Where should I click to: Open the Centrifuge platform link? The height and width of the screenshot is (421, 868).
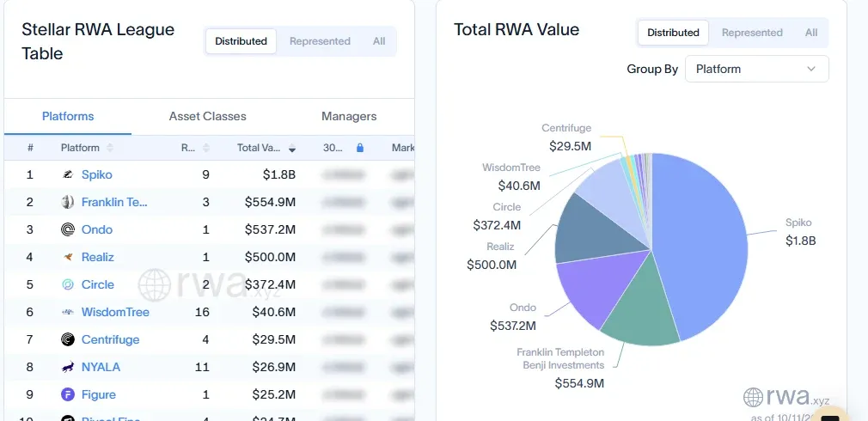tap(110, 339)
